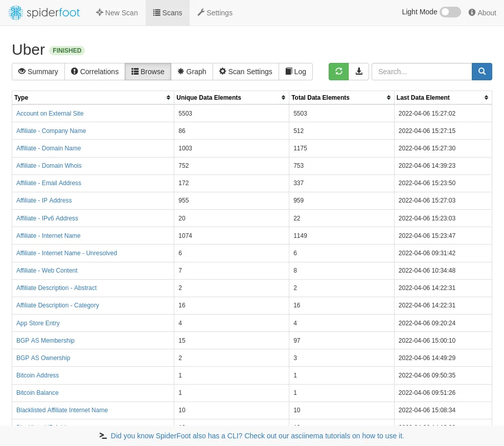Screen dimensions: 504x446
Task: Click the green refresh icon button
Action: coord(338,72)
